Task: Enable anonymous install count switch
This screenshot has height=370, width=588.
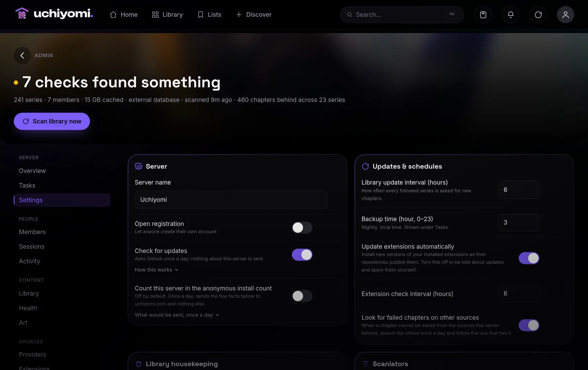Action: (x=302, y=296)
